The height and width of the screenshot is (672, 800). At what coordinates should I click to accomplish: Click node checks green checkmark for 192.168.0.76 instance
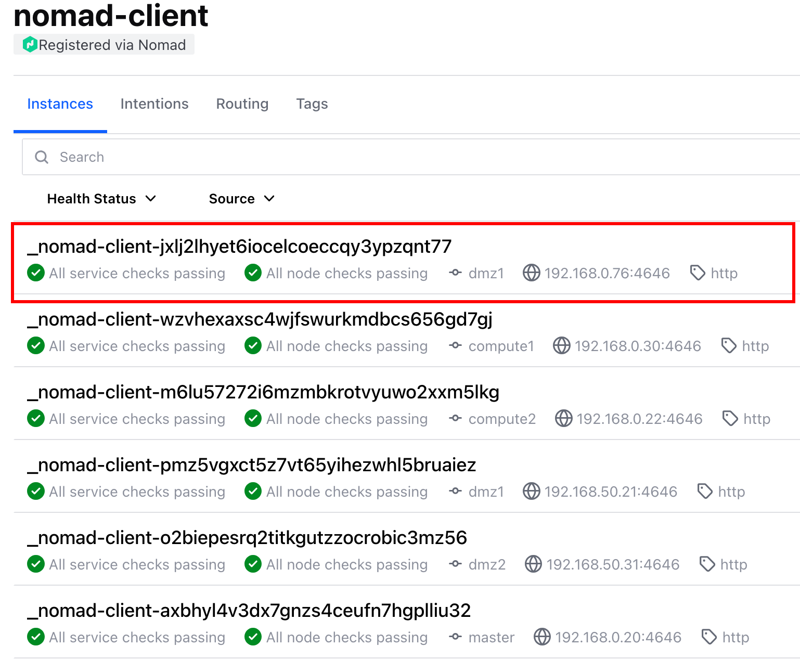[253, 273]
